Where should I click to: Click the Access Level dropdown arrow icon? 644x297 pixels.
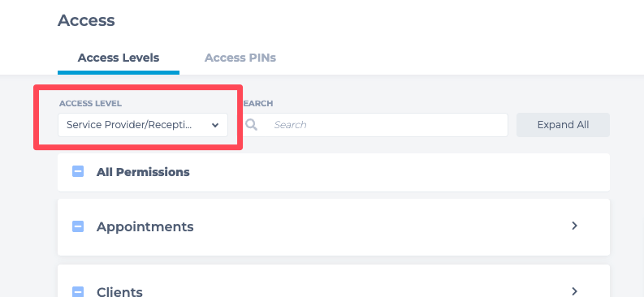215,125
